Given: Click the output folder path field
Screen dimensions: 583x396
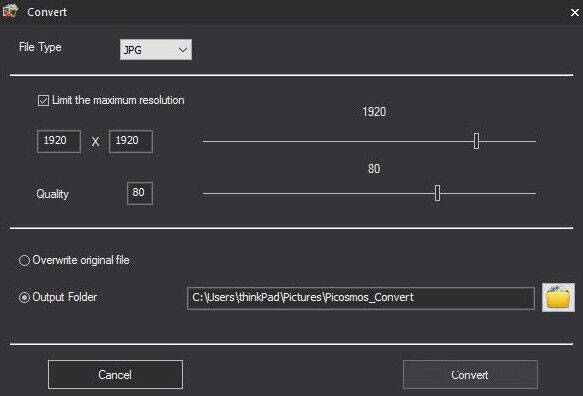Looking at the screenshot, I should click(x=361, y=298).
